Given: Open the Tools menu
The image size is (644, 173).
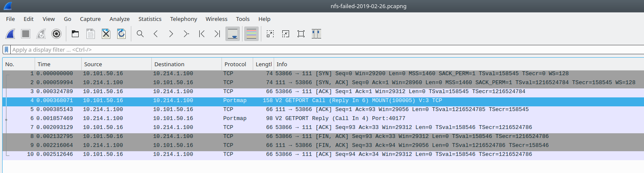Looking at the screenshot, I should click(x=243, y=19).
